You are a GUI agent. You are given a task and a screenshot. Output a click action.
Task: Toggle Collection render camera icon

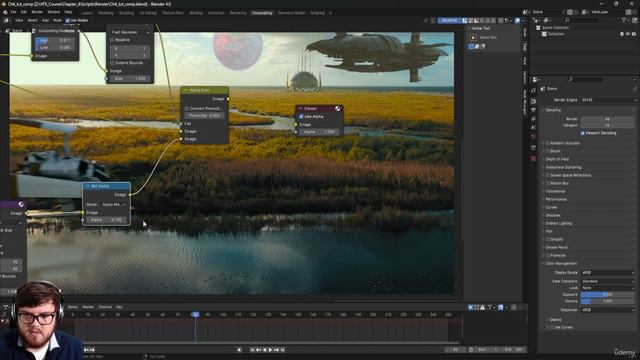[x=634, y=34]
